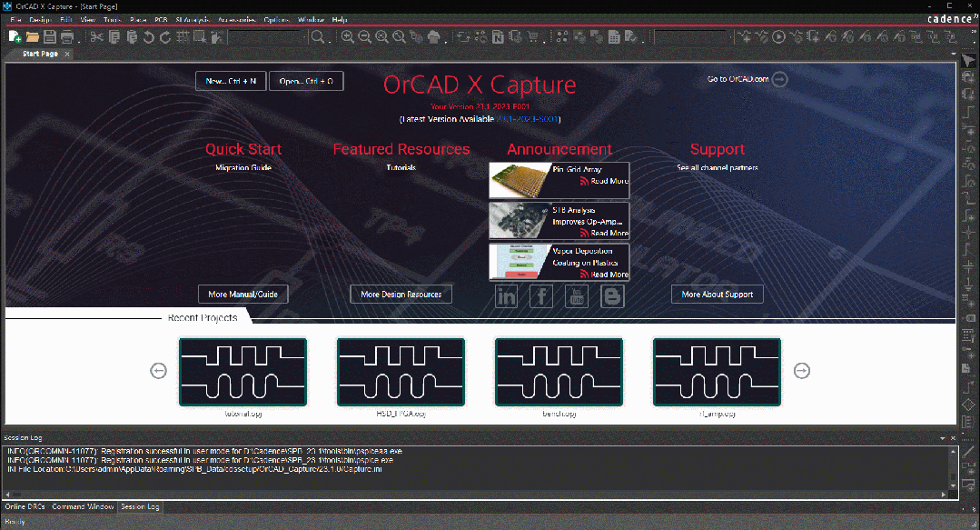
Task: Open the View menu
Action: click(87, 19)
